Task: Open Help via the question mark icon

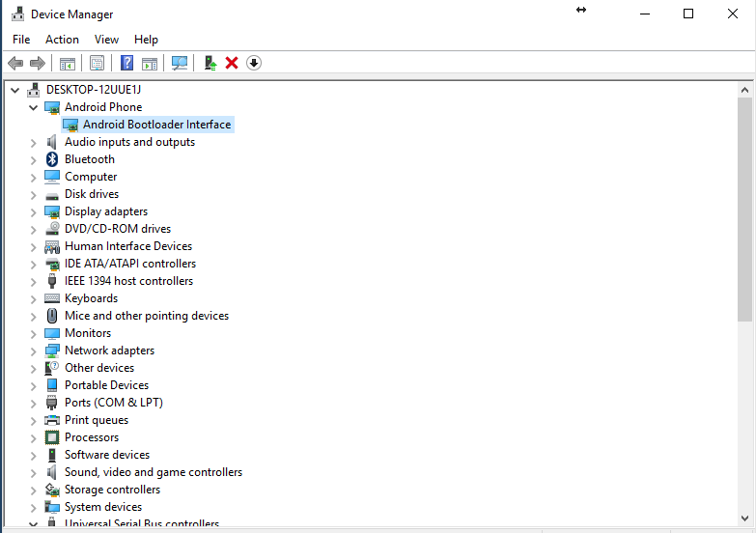Action: point(126,63)
